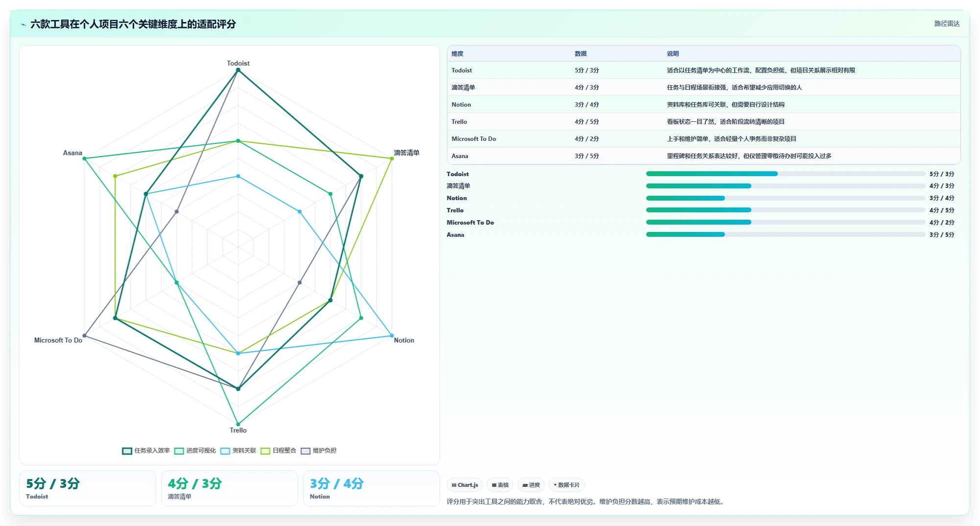Click the page title 六款工具适配评分

(133, 24)
